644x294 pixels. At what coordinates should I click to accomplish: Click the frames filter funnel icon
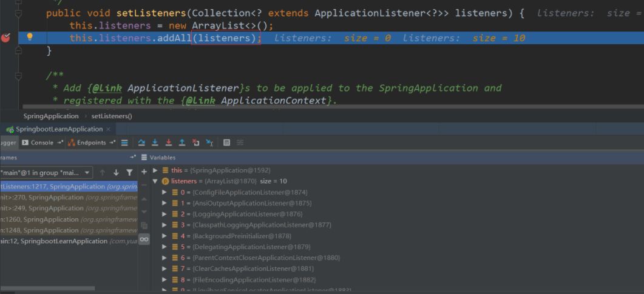tap(129, 173)
